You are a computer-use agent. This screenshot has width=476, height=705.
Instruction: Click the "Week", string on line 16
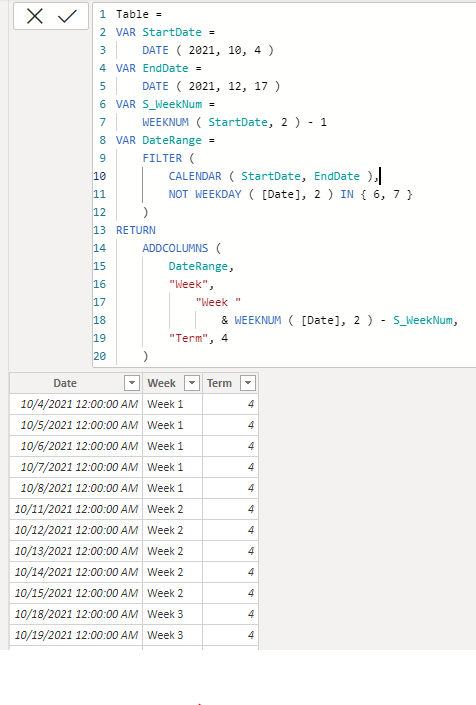(x=191, y=284)
